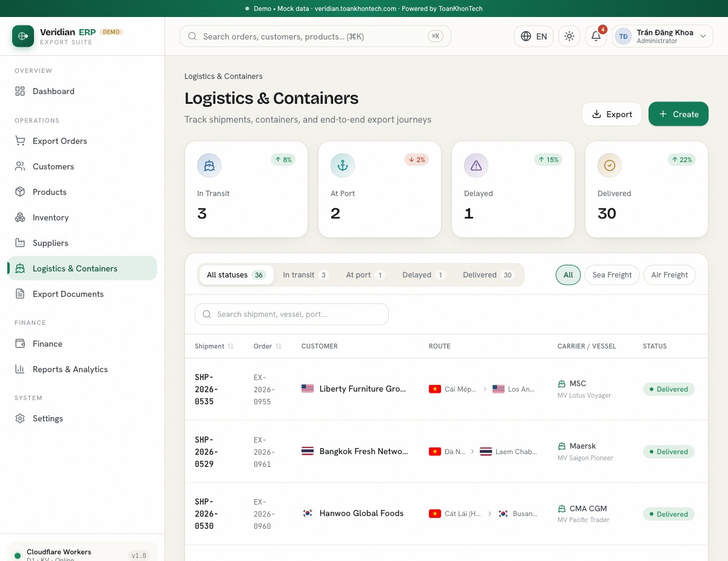
Task: Click order EX-2026-0961
Action: 264,452
